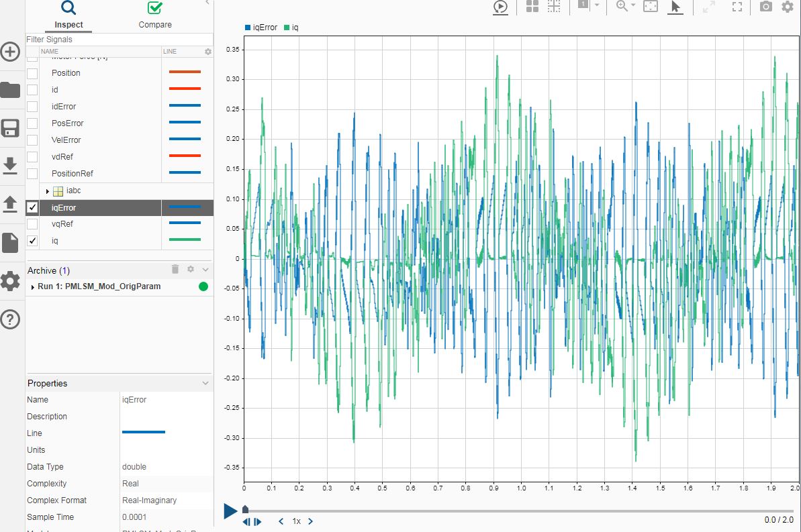
Task: Collapse the Properties panel chevron
Action: 205,383
